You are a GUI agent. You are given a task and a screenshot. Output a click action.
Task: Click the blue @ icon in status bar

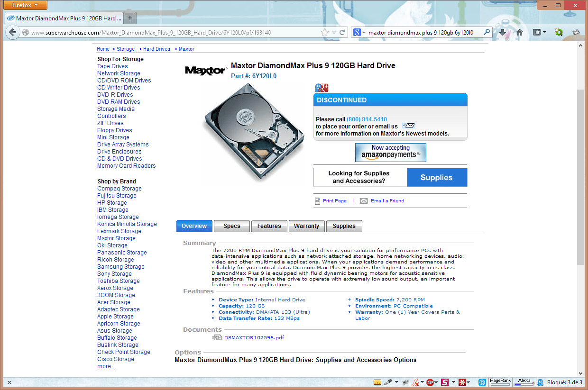(x=482, y=382)
